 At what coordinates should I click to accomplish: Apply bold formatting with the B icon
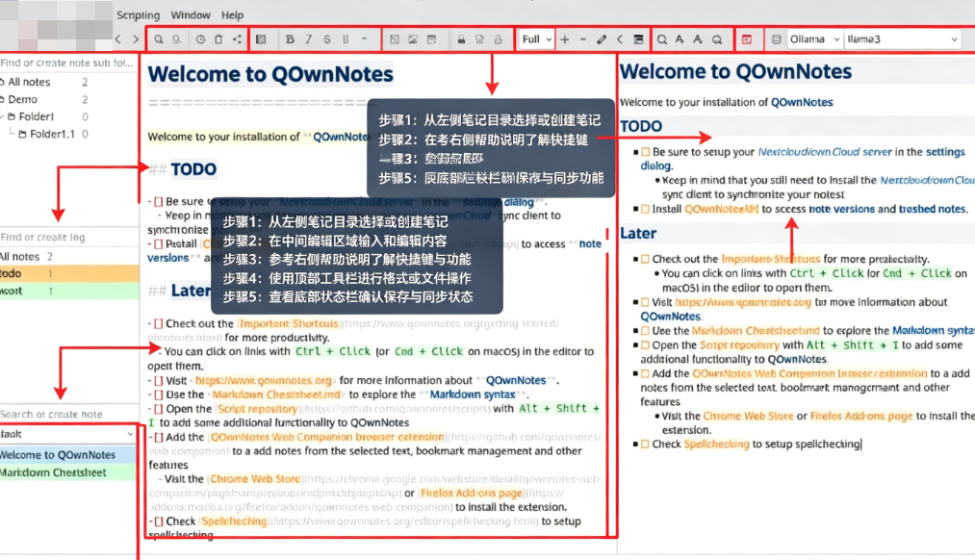(x=290, y=39)
